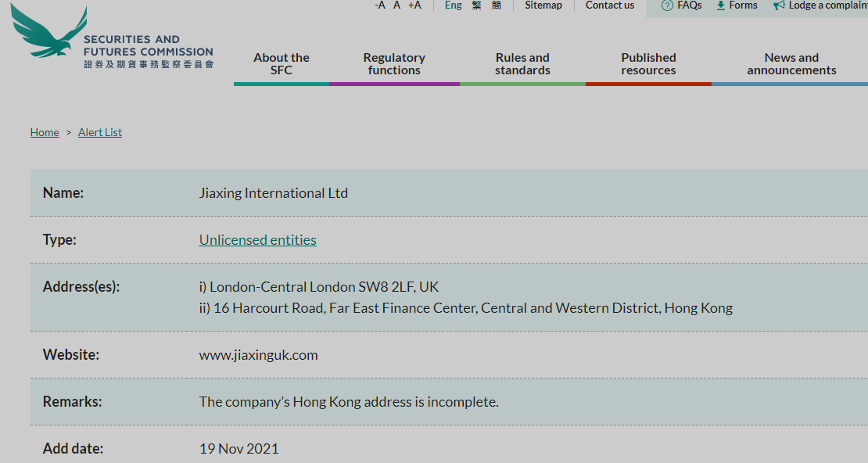868x463 pixels.
Task: Open the Alert List breadcrumb
Action: (x=100, y=132)
